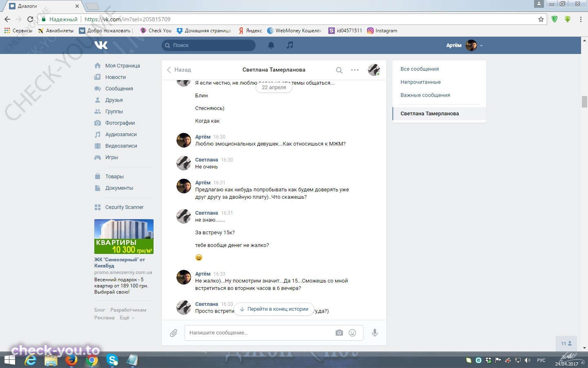Open ЖК Синеозерный ad link

120,263
